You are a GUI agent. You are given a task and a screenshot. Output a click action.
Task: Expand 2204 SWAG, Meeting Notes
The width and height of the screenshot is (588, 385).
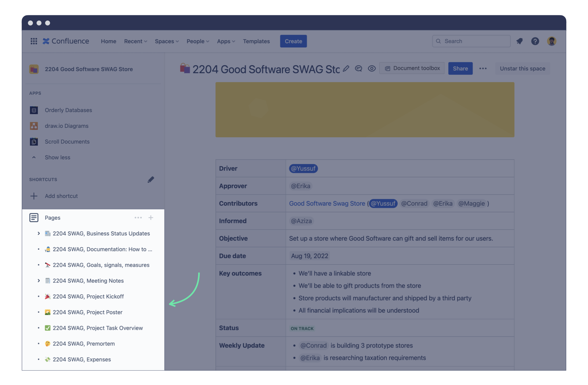tap(39, 281)
